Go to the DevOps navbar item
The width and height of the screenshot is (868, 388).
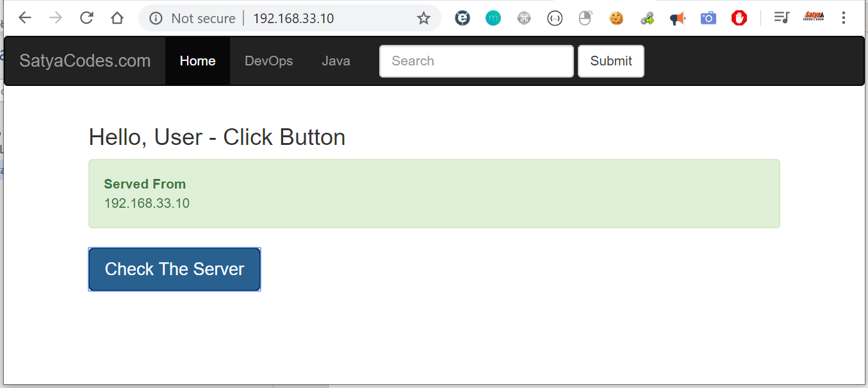pyautogui.click(x=268, y=61)
